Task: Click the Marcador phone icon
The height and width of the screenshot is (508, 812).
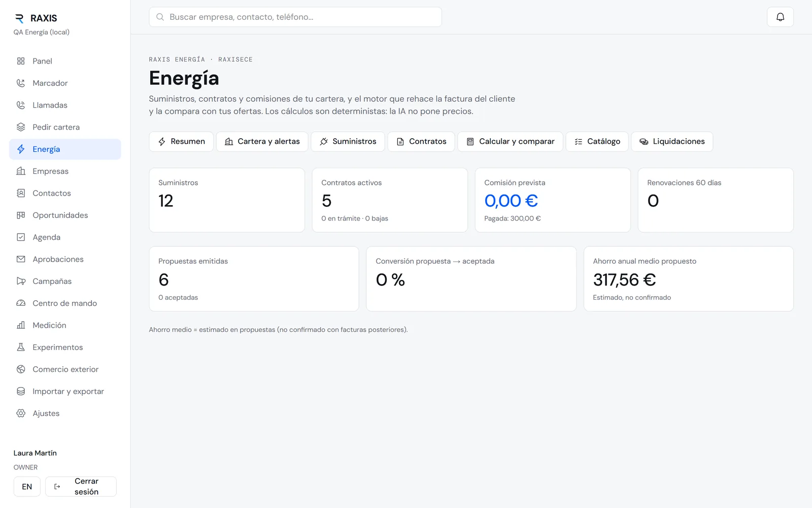Action: pyautogui.click(x=21, y=83)
